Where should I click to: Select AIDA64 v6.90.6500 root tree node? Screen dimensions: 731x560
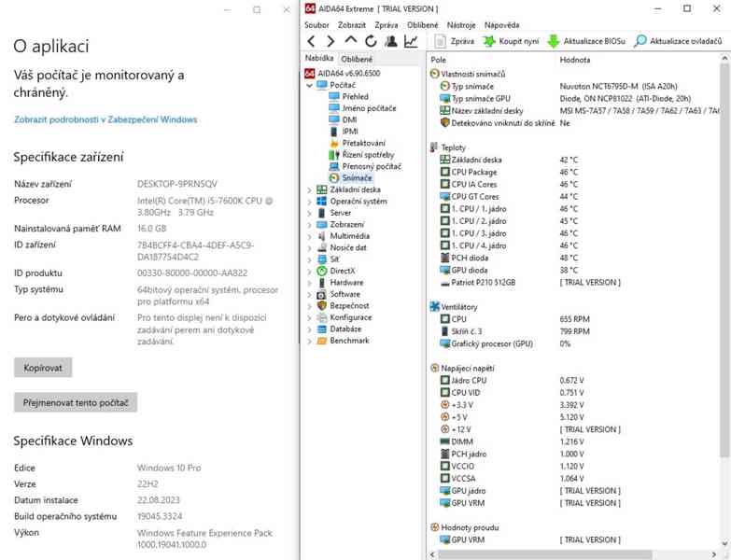tap(343, 73)
